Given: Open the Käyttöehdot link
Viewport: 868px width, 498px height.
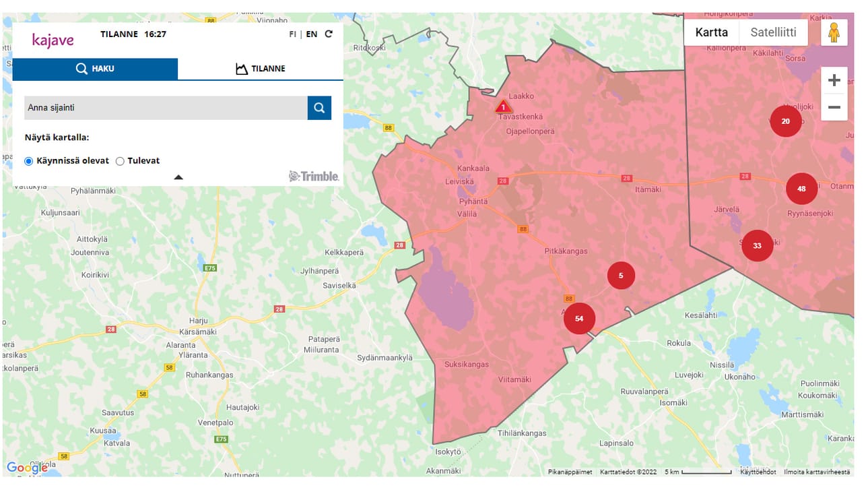Looking at the screenshot, I should (758, 472).
